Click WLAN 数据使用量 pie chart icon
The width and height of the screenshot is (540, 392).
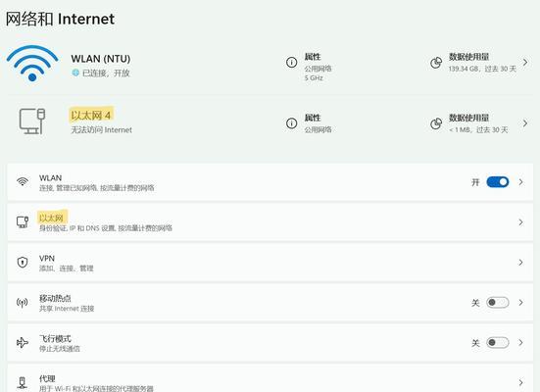click(436, 63)
